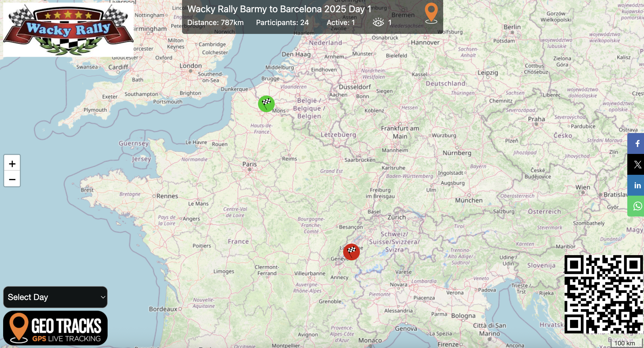Click the Participants: 24 label

coord(282,23)
